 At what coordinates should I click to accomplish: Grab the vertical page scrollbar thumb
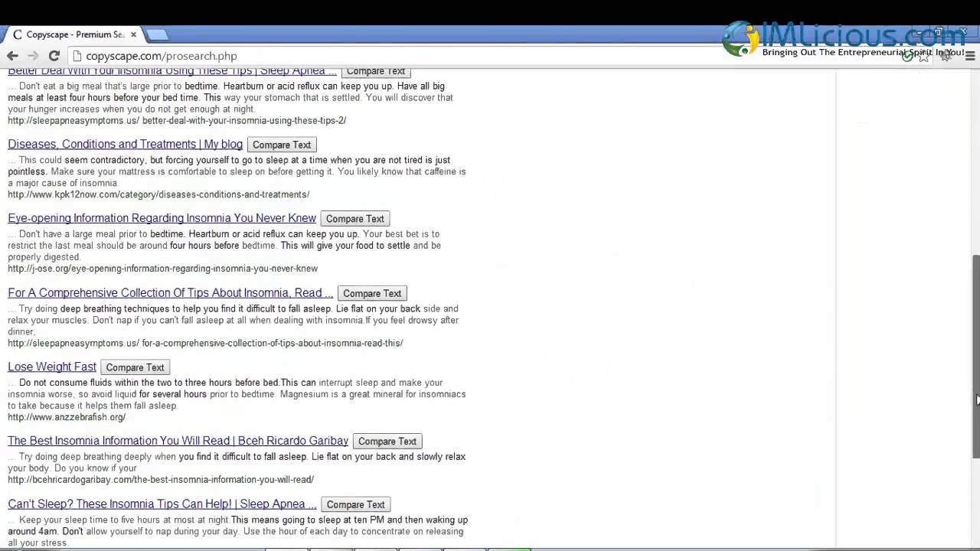click(975, 356)
